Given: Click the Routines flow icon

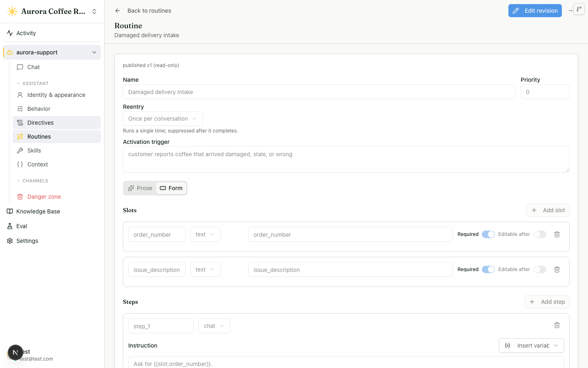Looking at the screenshot, I should coord(20,137).
